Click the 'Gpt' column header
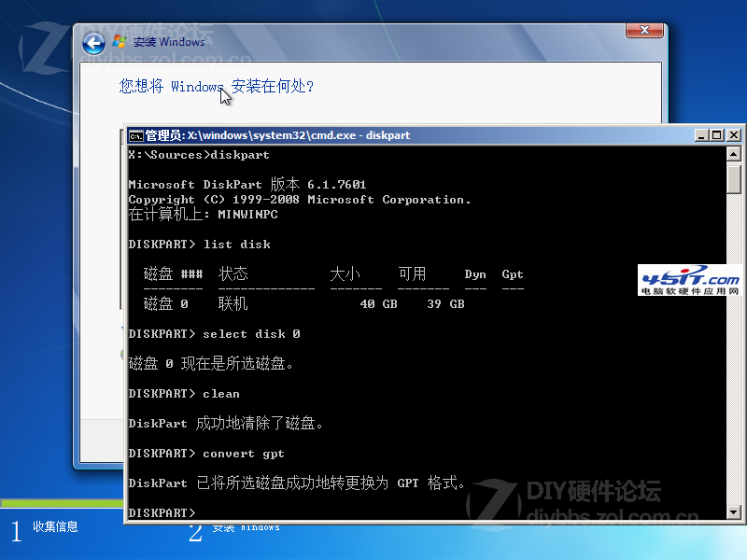Image resolution: width=747 pixels, height=560 pixels. click(x=513, y=274)
